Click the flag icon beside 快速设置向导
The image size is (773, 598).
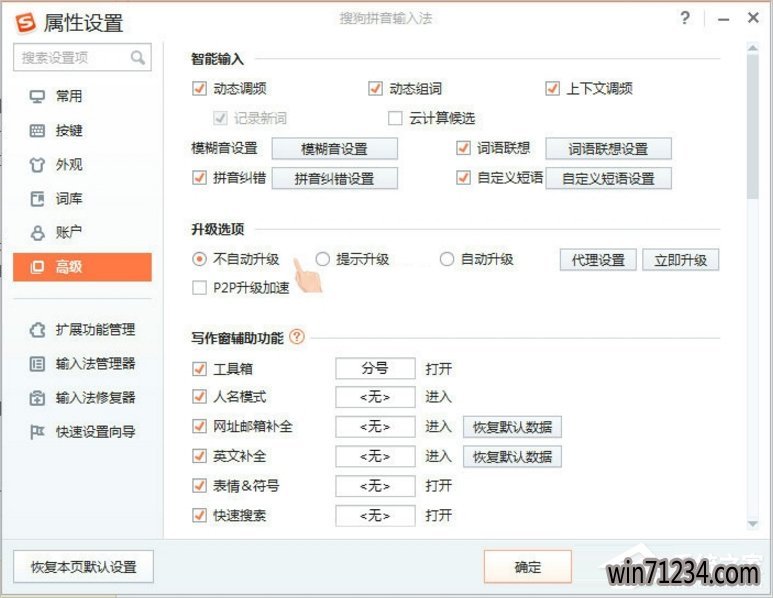(x=37, y=432)
